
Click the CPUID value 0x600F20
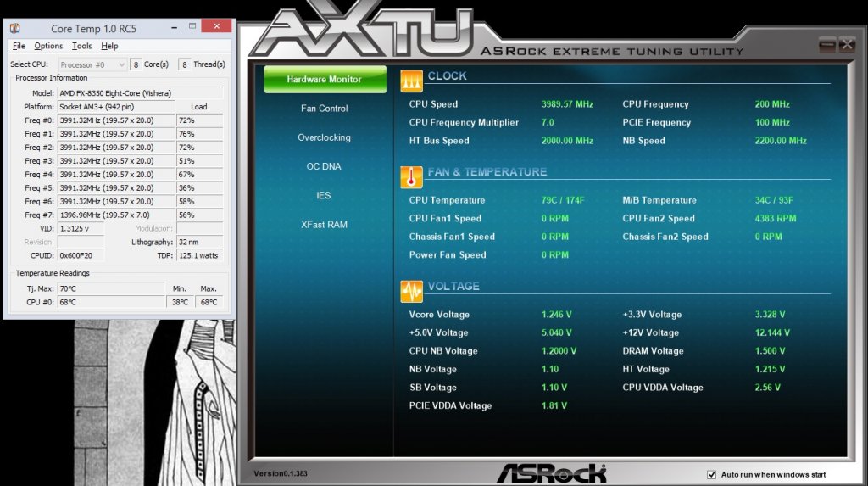pos(81,255)
